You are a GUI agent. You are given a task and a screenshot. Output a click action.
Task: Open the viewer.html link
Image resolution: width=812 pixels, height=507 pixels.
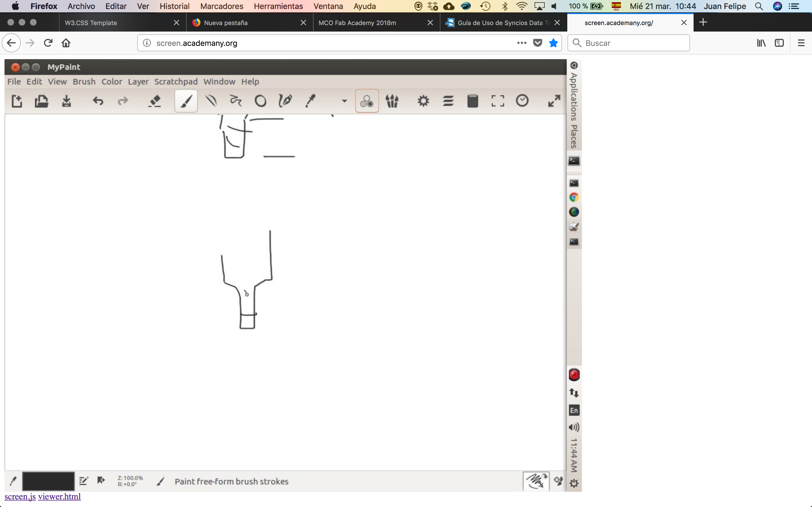(59, 497)
